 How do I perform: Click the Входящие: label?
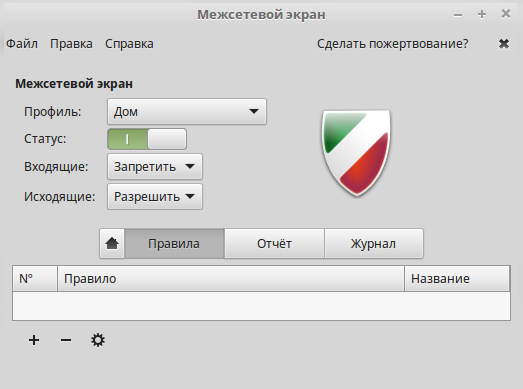tap(56, 166)
